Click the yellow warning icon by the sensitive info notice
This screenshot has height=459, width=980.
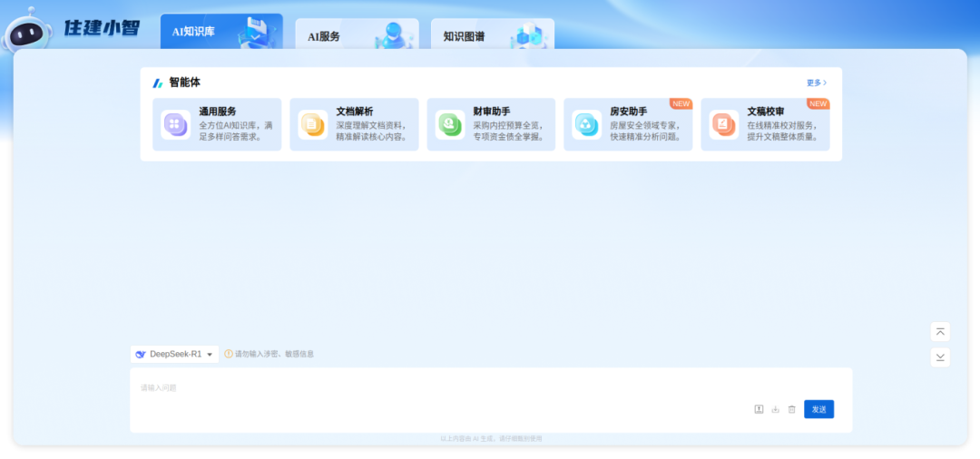(229, 354)
